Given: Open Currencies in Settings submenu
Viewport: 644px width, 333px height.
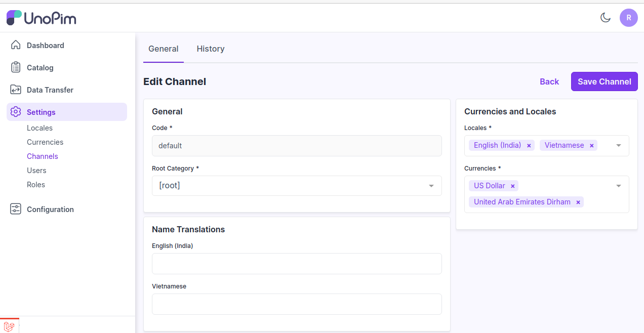Looking at the screenshot, I should (x=45, y=142).
